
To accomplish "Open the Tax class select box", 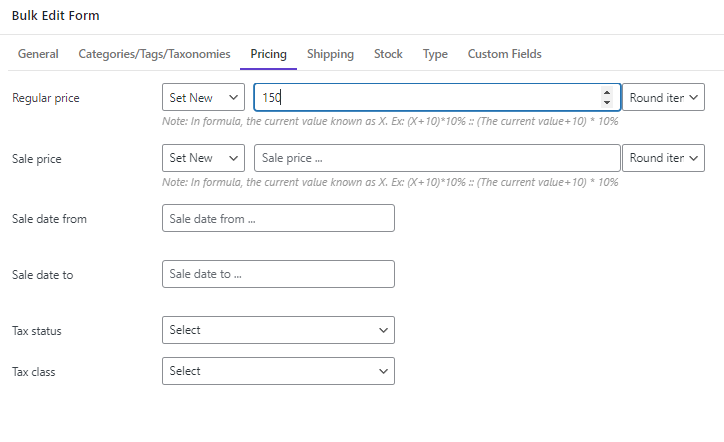I will (x=278, y=371).
